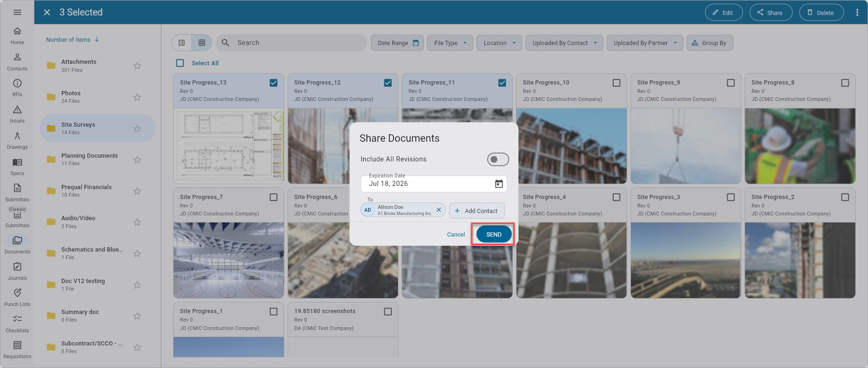Check the Select All checkbox
This screenshot has width=868, height=368.
coord(180,63)
